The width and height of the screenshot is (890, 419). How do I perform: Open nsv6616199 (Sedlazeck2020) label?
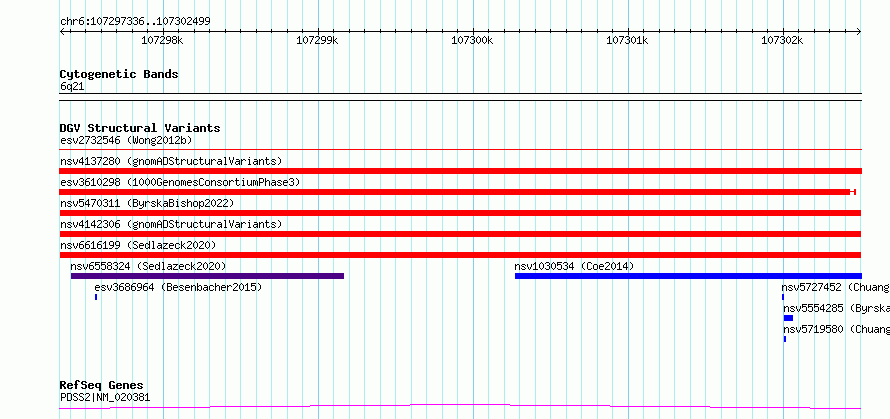138,245
